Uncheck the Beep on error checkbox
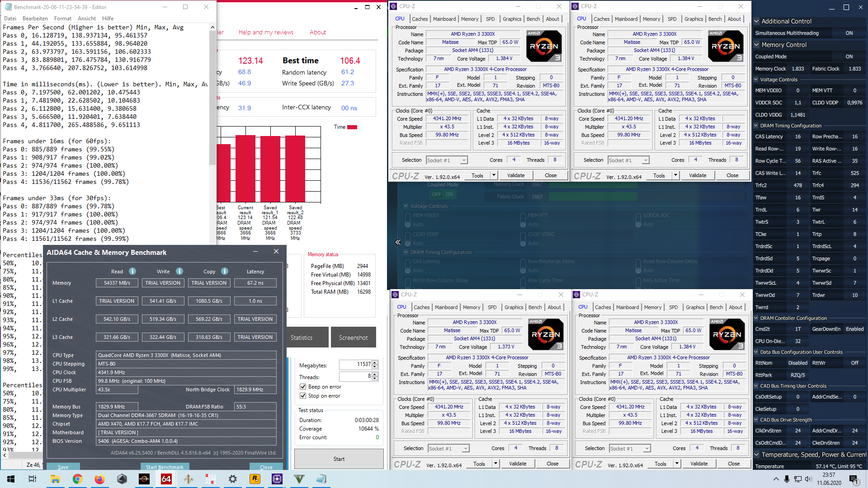The width and height of the screenshot is (868, 488). (303, 387)
